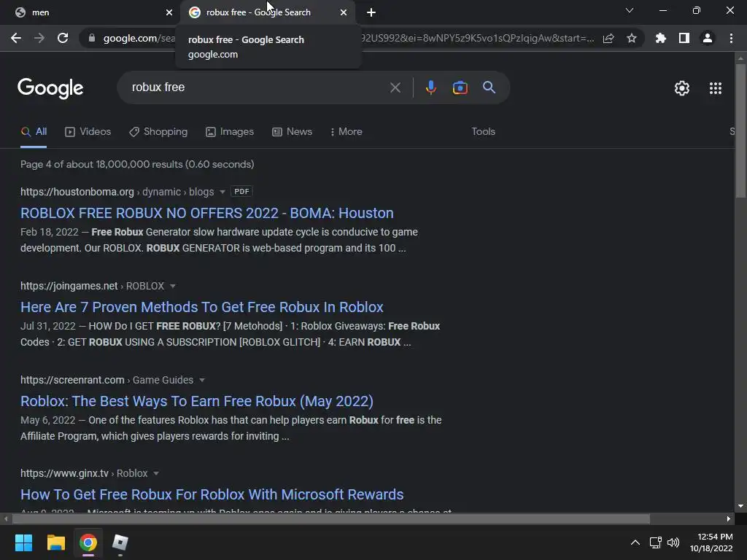The image size is (747, 560).
Task: Click the screenrant.com URL text
Action: pyautogui.click(x=72, y=380)
